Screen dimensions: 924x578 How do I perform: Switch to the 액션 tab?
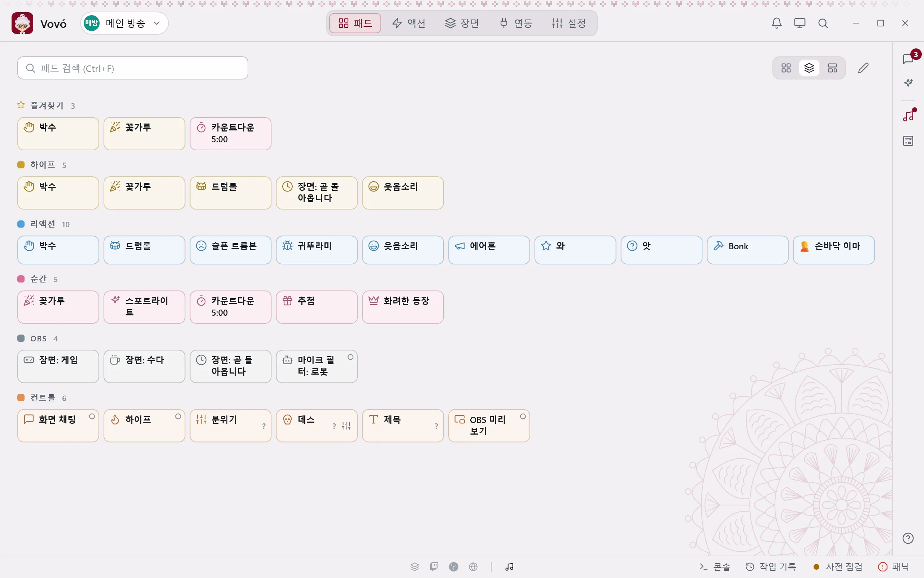(409, 23)
